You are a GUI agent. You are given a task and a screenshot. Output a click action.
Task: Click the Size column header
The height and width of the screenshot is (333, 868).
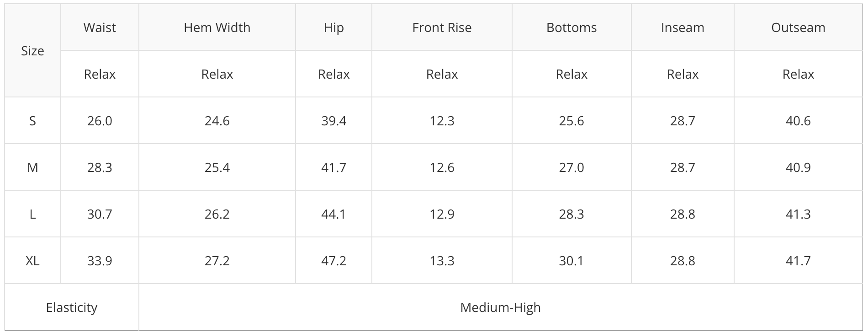32,51
